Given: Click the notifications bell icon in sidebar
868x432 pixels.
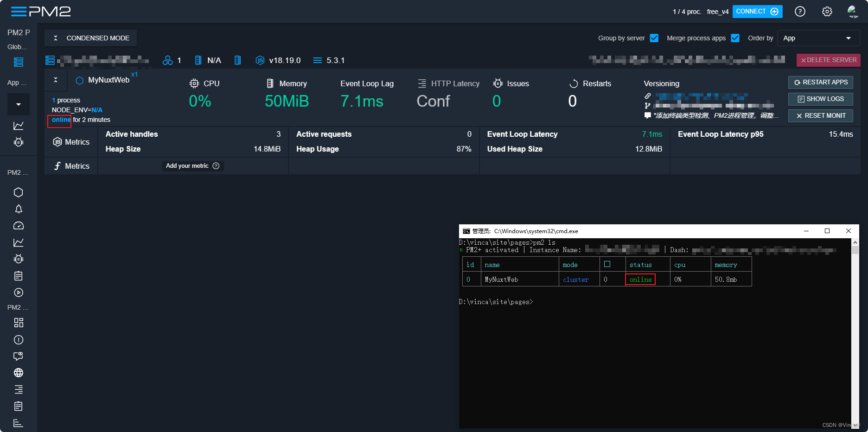Looking at the screenshot, I should click(19, 209).
